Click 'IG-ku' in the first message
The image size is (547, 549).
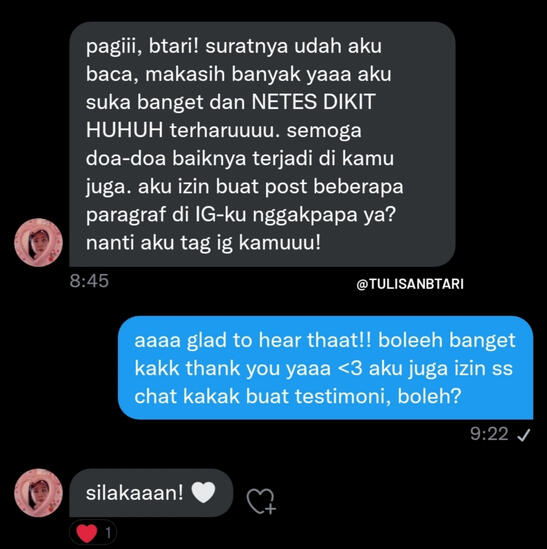pyautogui.click(x=220, y=214)
